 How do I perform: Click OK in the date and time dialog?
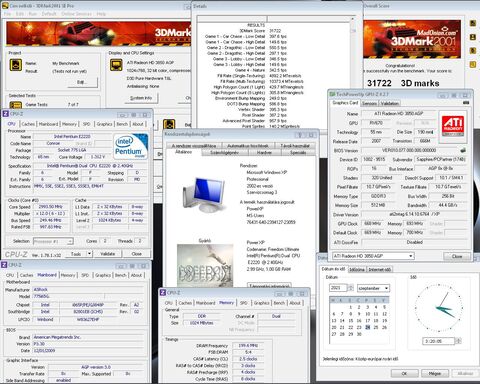click(x=404, y=373)
